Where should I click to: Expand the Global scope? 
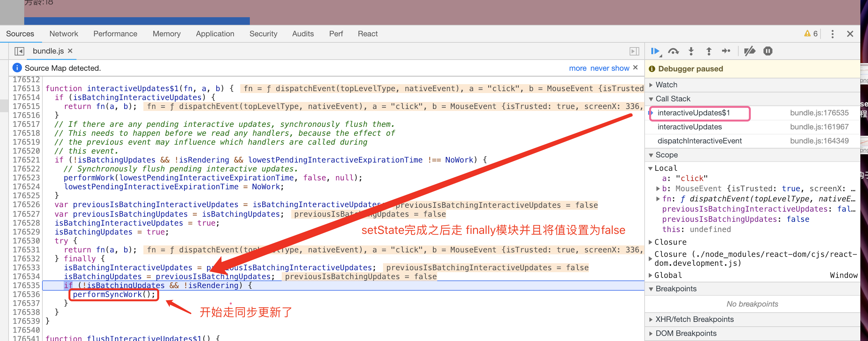tap(651, 275)
